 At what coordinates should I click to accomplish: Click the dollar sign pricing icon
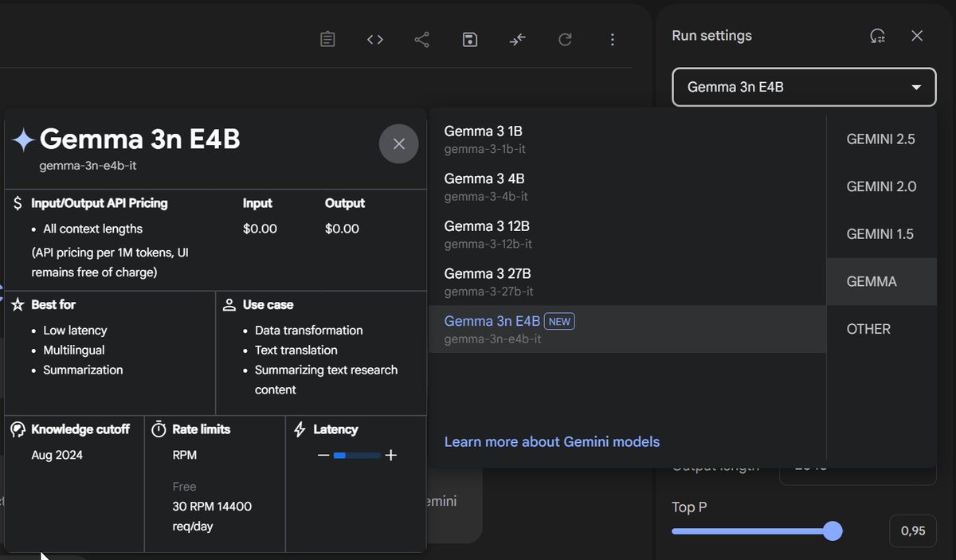(x=18, y=203)
